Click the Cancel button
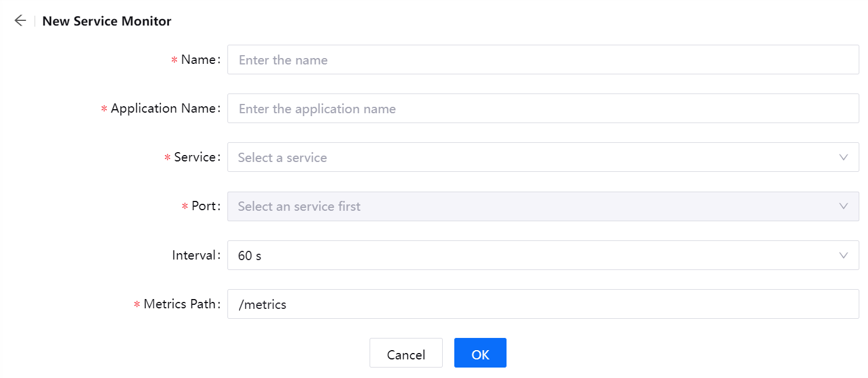Image resolution: width=868 pixels, height=378 pixels. click(x=406, y=352)
